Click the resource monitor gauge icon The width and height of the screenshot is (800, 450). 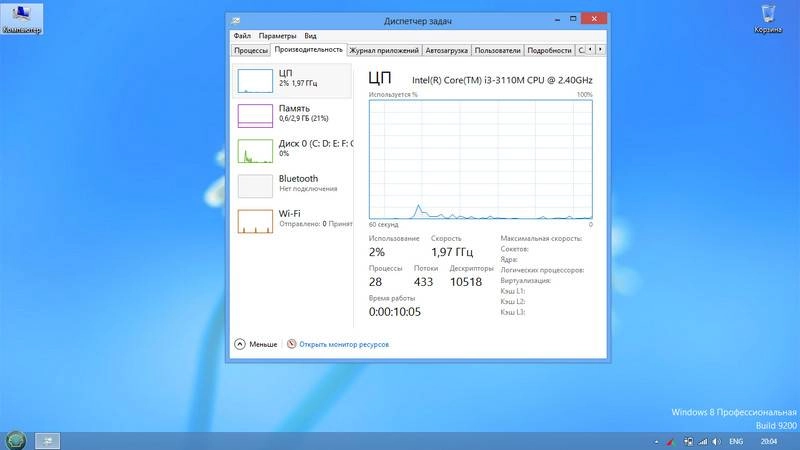point(291,344)
